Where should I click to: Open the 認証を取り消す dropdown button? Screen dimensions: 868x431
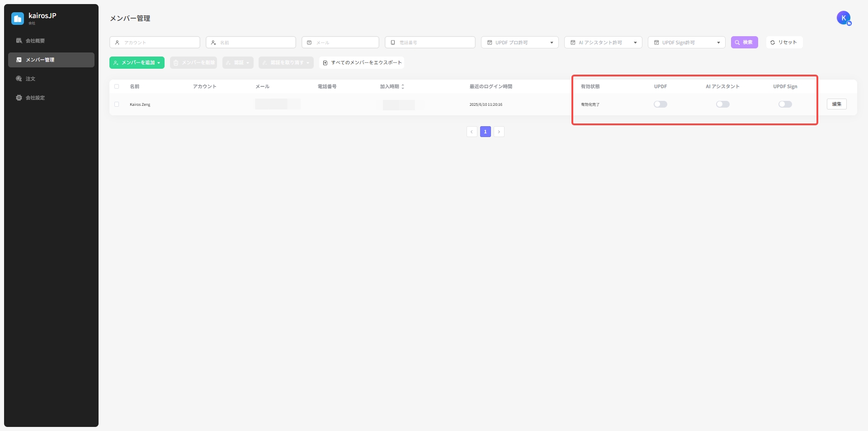click(286, 63)
